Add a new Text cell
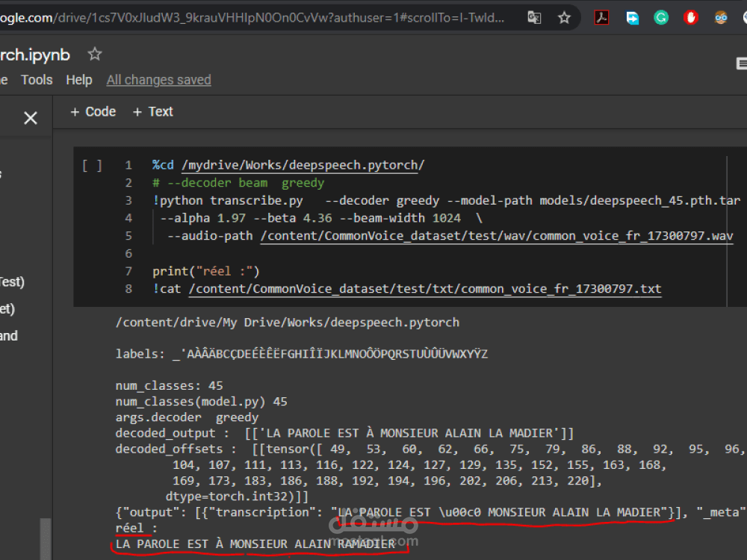 [153, 111]
